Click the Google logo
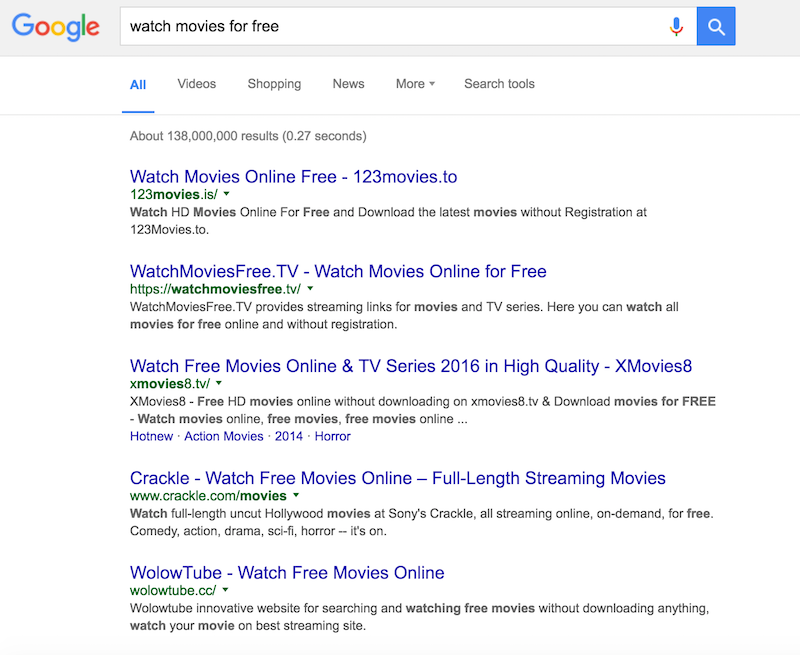 [x=56, y=27]
